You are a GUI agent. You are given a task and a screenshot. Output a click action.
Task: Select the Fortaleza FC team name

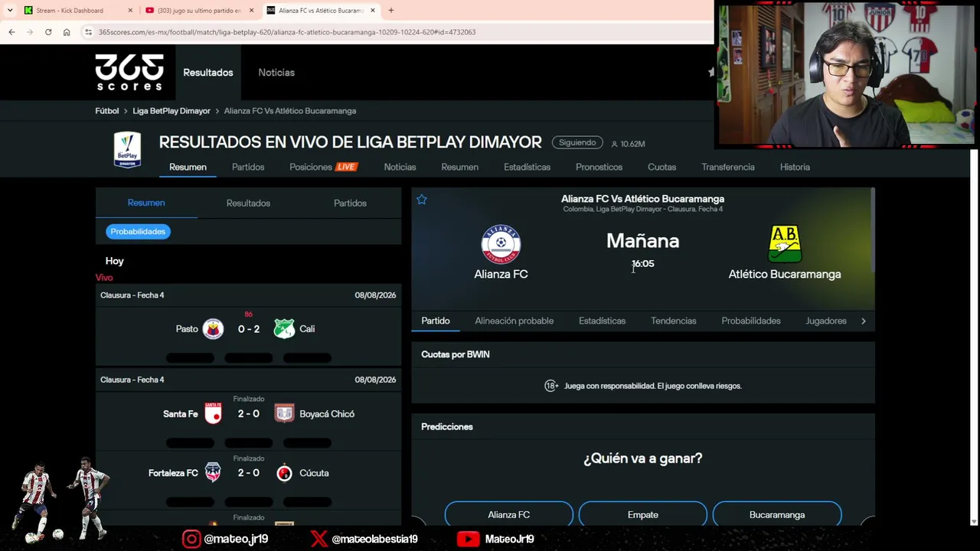(173, 473)
